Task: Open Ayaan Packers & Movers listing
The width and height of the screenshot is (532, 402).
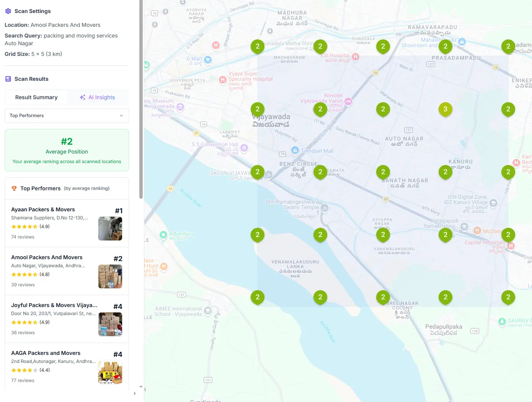Action: point(67,223)
